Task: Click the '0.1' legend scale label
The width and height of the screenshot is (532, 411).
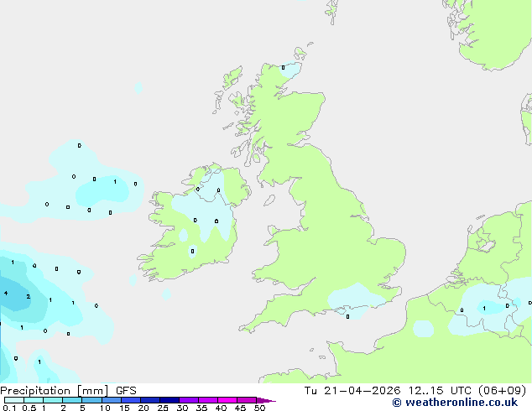Action: (x=9, y=408)
